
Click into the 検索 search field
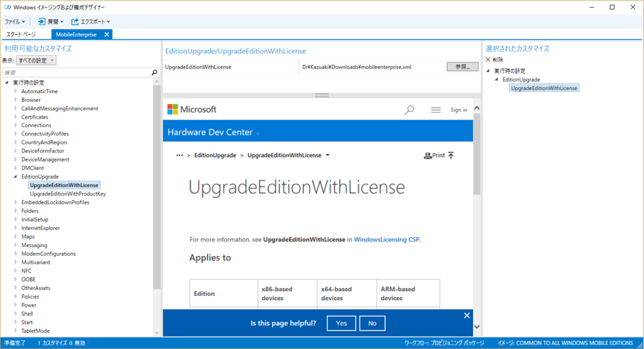click(77, 73)
